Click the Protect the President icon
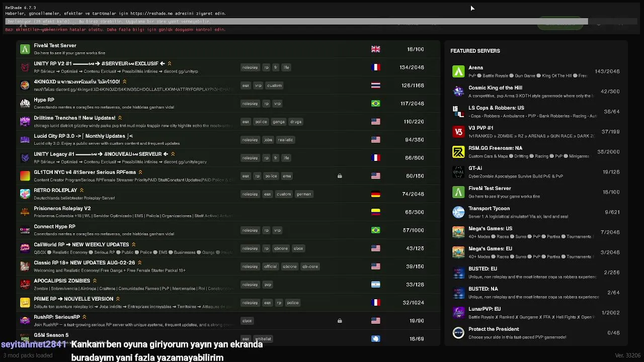 tap(458, 333)
